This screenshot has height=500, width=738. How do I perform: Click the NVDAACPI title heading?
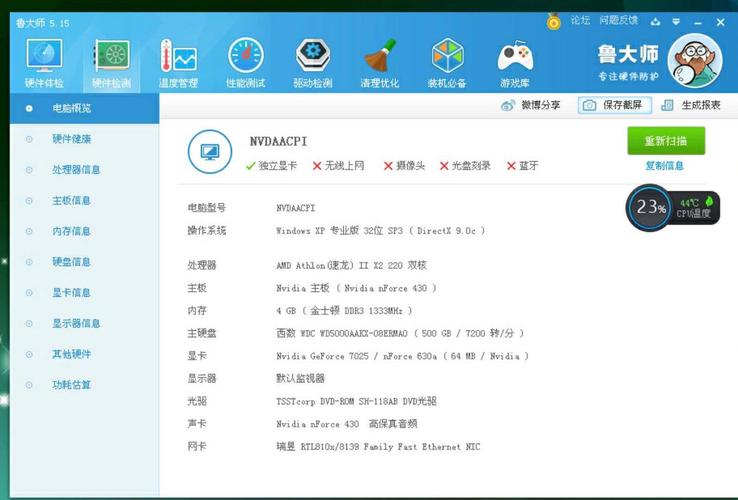click(x=278, y=141)
